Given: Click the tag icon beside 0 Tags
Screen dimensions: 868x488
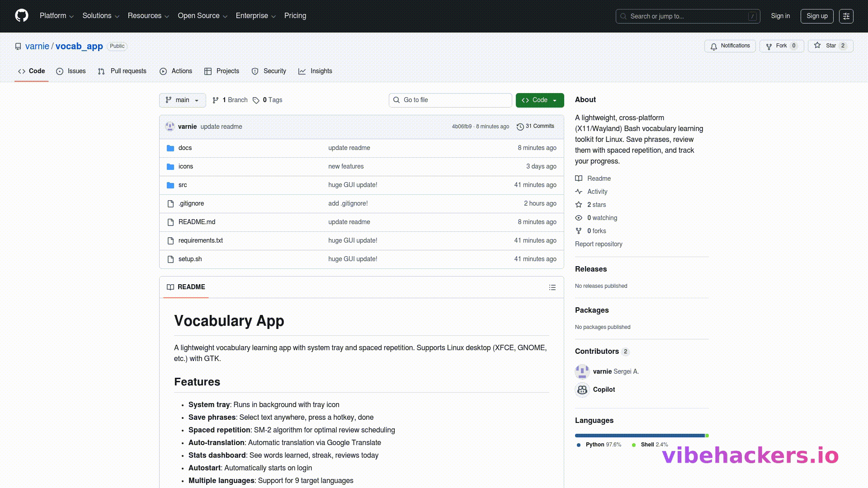Looking at the screenshot, I should pyautogui.click(x=256, y=100).
